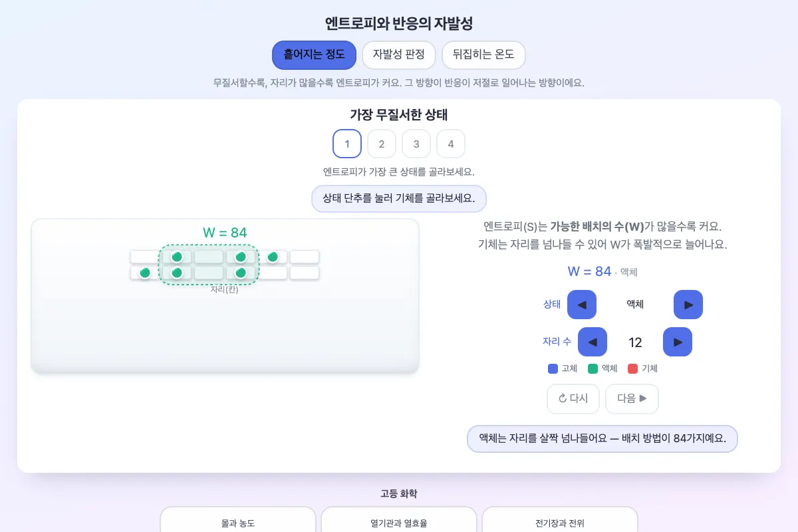Click the blue 고체 legend swatch
The image size is (798, 532).
point(553,368)
